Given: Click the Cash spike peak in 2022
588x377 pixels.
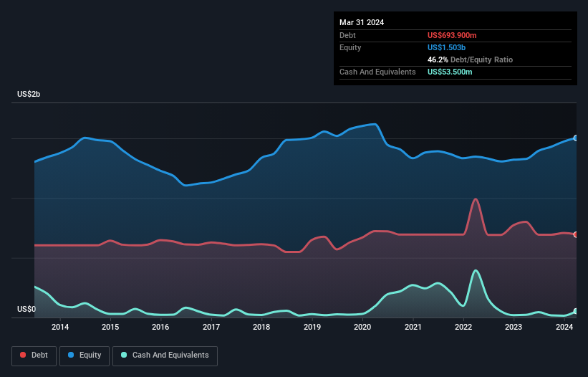Looking at the screenshot, I should point(476,270).
